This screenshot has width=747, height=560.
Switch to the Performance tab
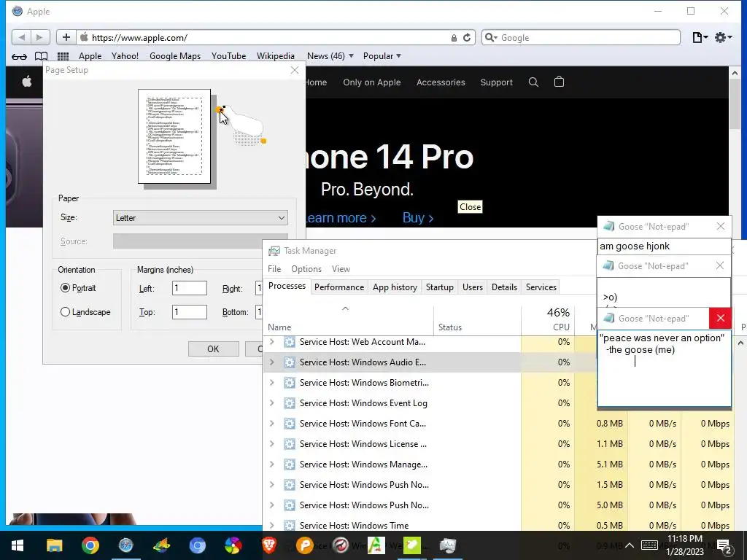click(339, 287)
